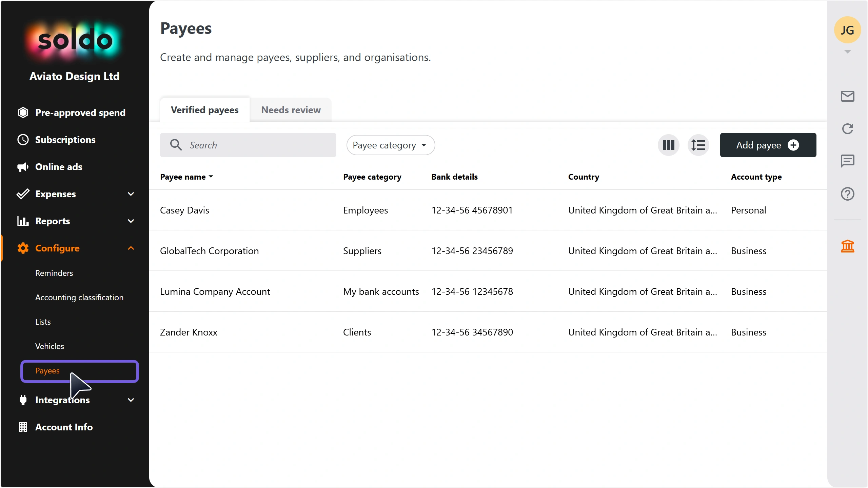Click the Subscriptions clock icon

point(23,140)
